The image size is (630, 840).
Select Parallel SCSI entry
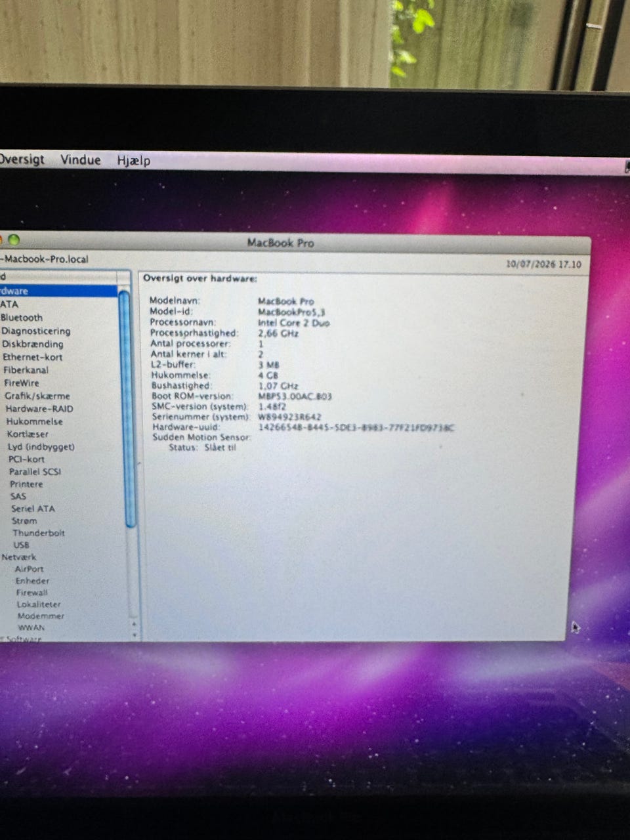(x=35, y=472)
